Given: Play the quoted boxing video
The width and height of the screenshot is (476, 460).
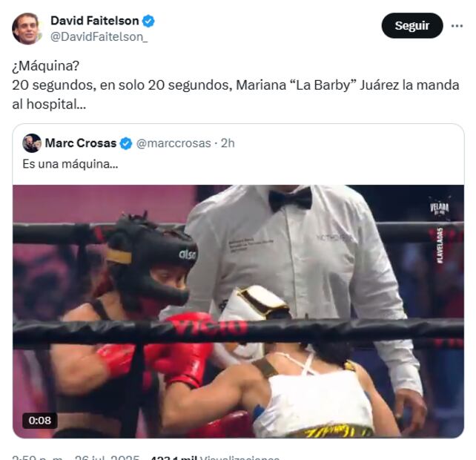Looking at the screenshot, I should coord(238,312).
